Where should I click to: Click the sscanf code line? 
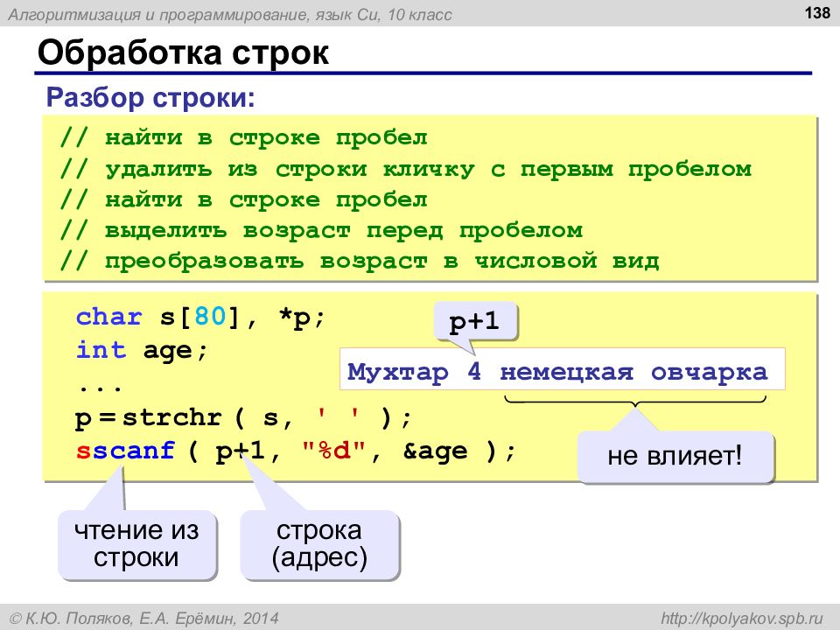[x=295, y=451]
